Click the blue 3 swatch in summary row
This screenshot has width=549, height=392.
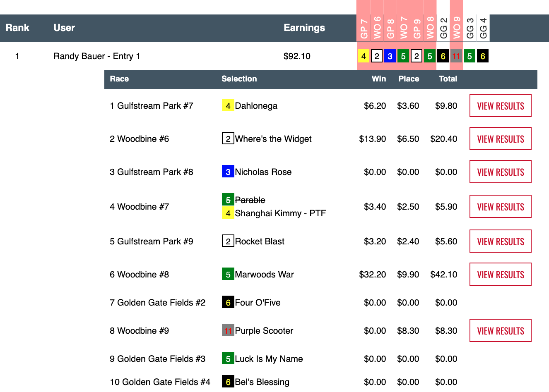pos(390,56)
